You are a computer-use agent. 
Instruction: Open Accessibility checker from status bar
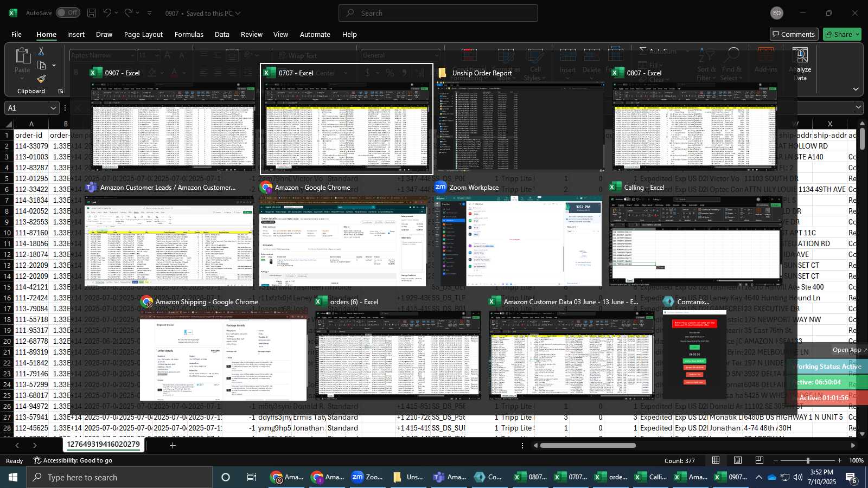click(x=73, y=460)
